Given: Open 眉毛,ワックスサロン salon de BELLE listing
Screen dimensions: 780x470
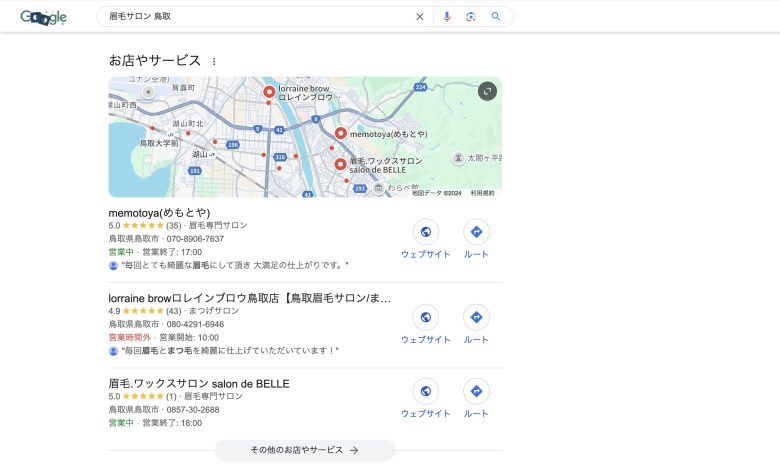Looking at the screenshot, I should point(198,383).
